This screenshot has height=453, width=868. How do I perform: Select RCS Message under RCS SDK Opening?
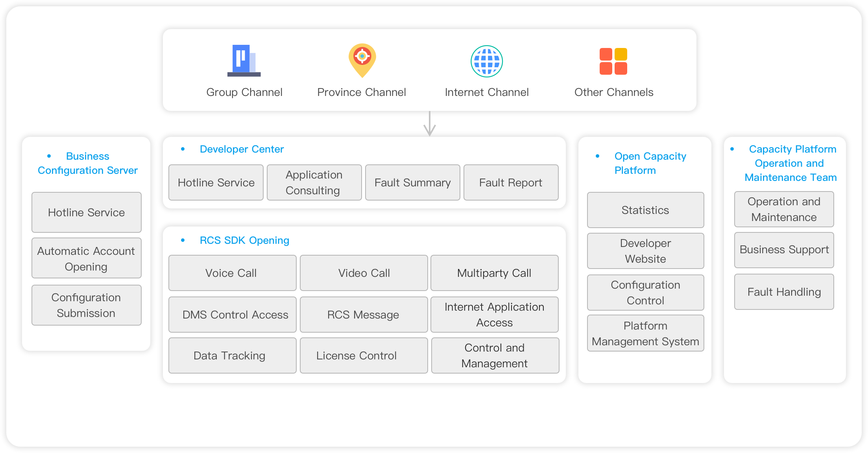click(363, 315)
